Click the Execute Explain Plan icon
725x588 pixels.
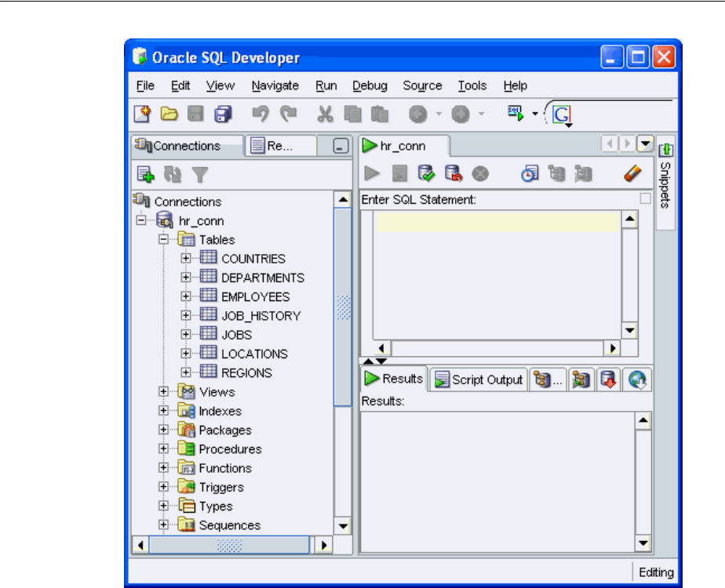click(557, 174)
